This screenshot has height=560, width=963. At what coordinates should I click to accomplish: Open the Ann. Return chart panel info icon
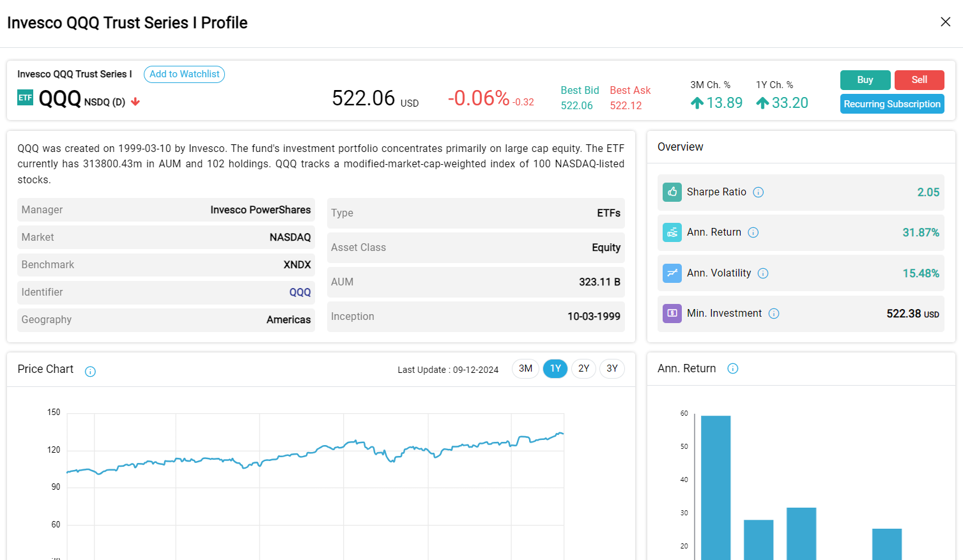[733, 368]
